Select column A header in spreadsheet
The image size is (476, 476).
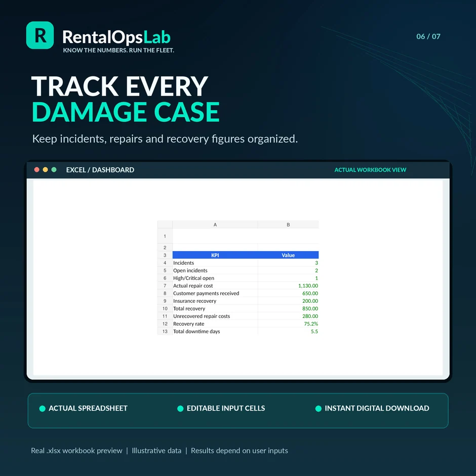click(x=215, y=225)
